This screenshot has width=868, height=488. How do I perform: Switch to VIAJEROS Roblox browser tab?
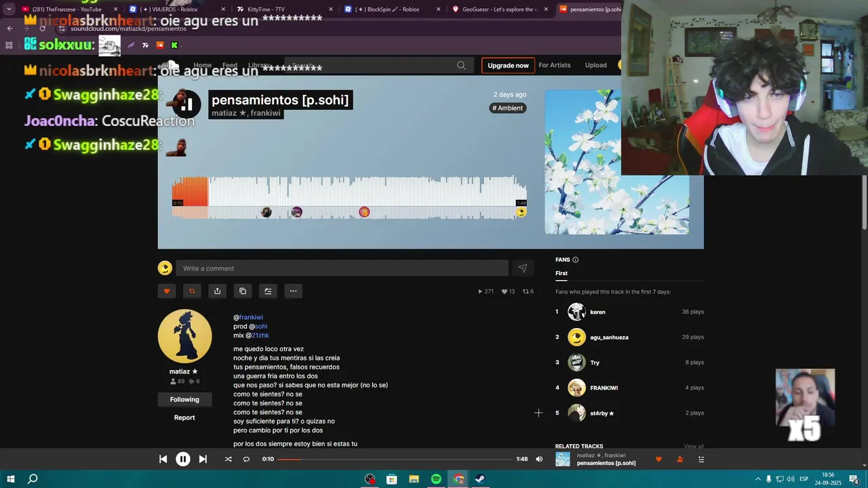(x=176, y=9)
